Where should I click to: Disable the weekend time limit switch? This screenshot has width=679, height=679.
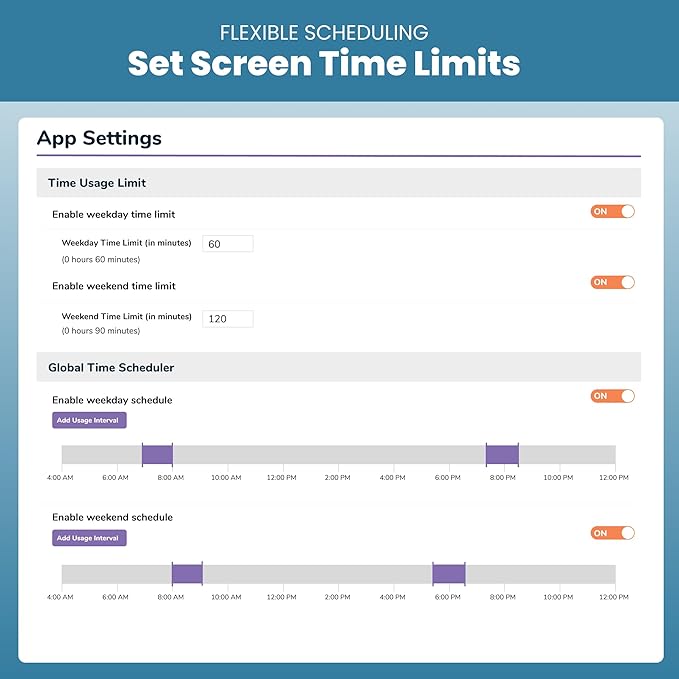pyautogui.click(x=613, y=283)
